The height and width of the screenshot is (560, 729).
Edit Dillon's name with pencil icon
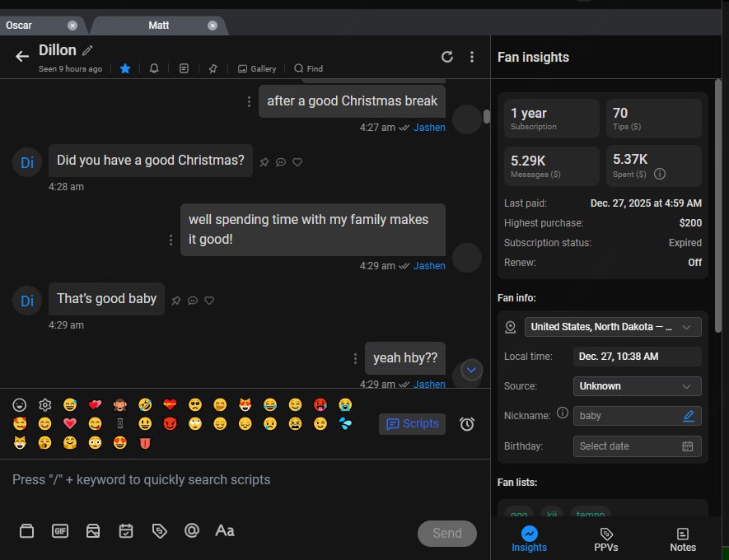[87, 50]
